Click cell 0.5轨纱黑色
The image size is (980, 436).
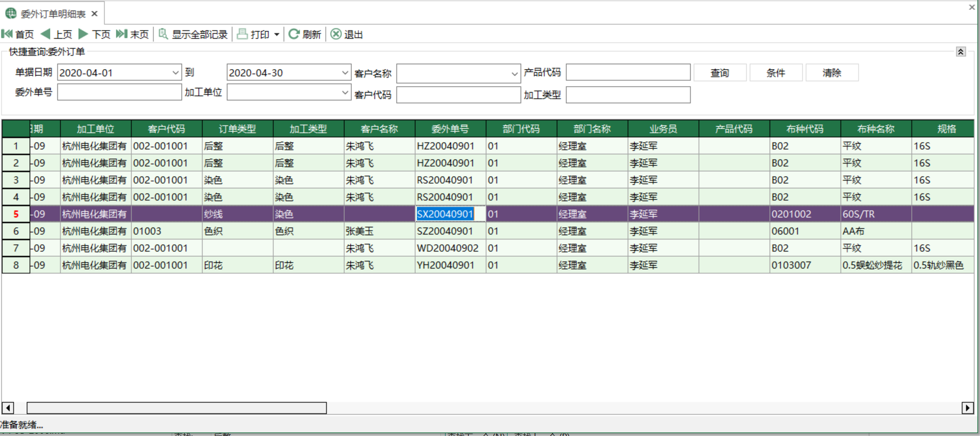coord(943,265)
